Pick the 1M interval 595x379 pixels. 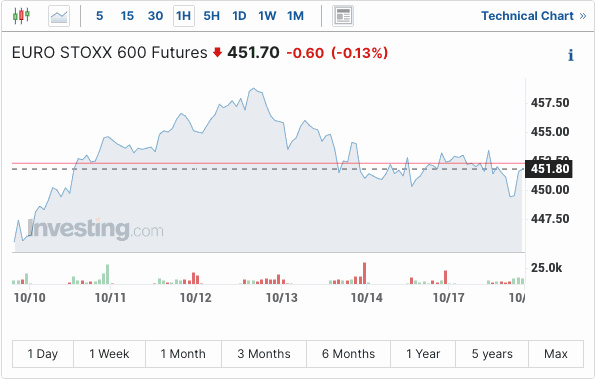[x=295, y=16]
